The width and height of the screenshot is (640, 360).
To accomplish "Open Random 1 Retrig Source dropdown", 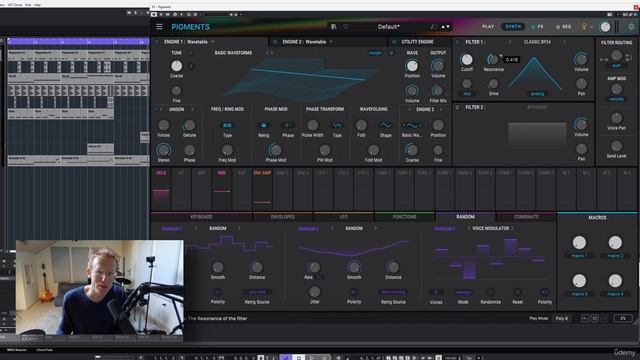I will [257, 292].
